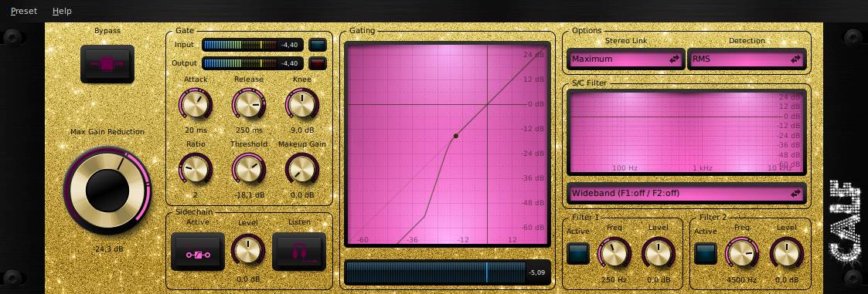Open the Detection RMS dropdown
868x294 pixels.
[x=746, y=59]
